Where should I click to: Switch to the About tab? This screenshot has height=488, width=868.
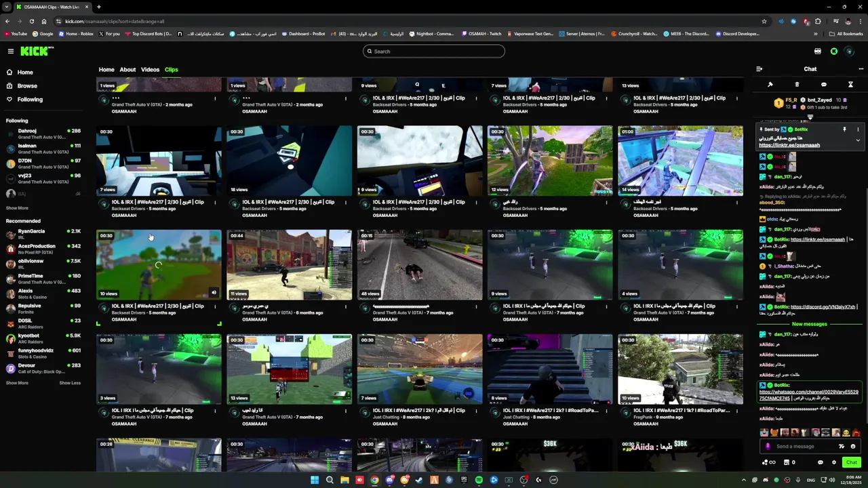click(127, 70)
